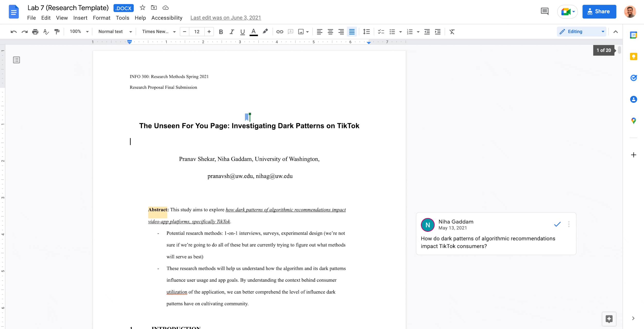Toggle bold formatting

click(x=221, y=32)
